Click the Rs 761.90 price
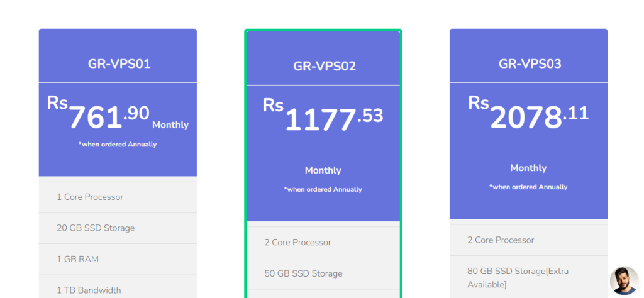644x298 pixels. tap(99, 115)
